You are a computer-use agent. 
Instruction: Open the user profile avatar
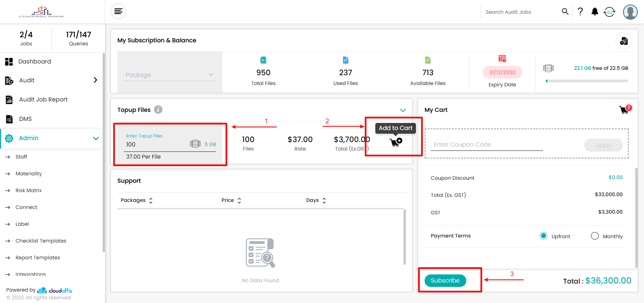coord(630,12)
